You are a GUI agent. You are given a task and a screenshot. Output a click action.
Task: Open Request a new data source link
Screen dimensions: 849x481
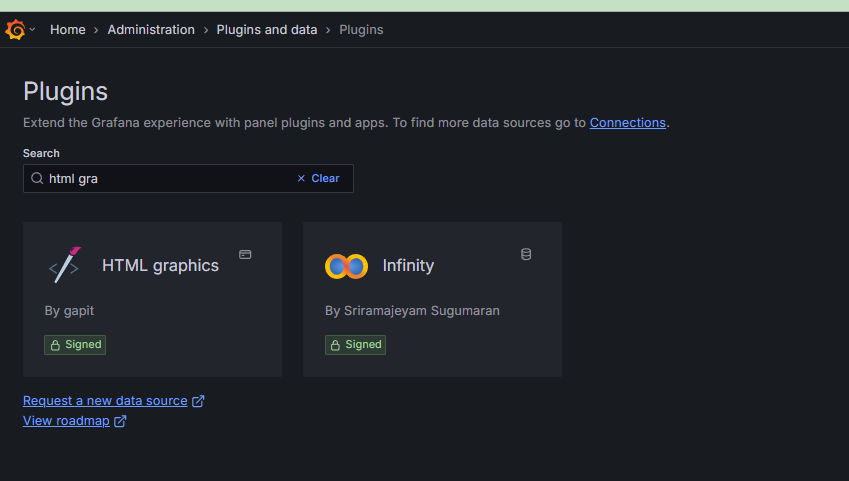pos(113,401)
